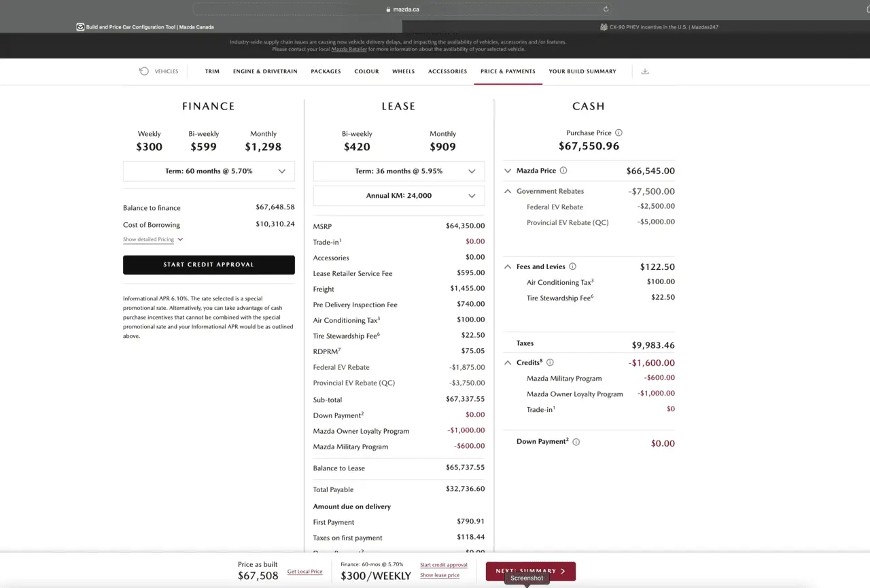
Task: Switch to Your Build Summary tab
Action: (x=582, y=71)
